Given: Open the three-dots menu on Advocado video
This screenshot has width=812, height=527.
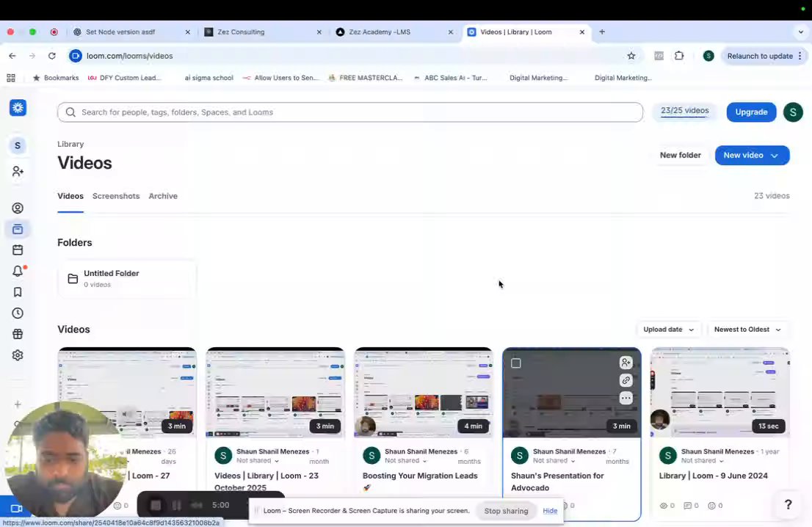Looking at the screenshot, I should click(626, 398).
